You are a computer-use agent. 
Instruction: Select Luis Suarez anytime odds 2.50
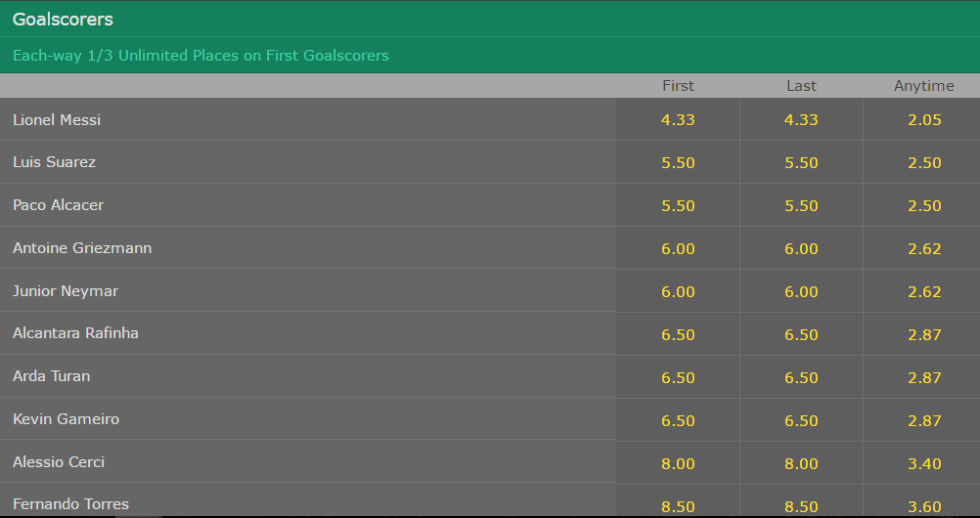(x=923, y=162)
